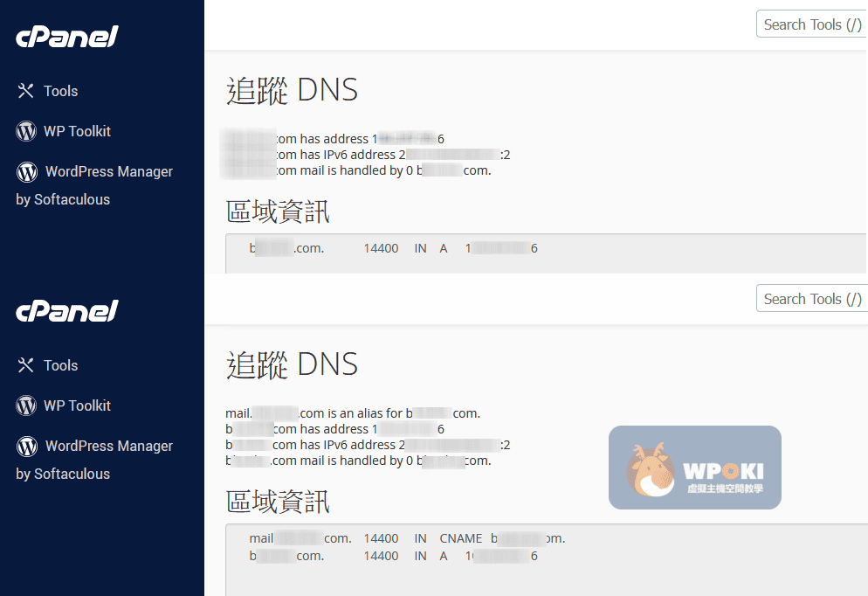Click the wrench Tools icon in the lower sidebar

click(x=25, y=365)
